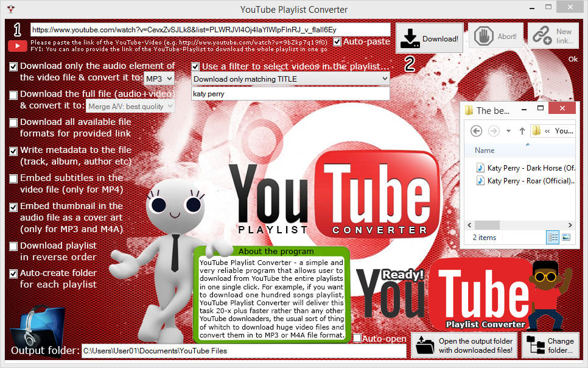Viewport: 588px width, 368px height.
Task: Click the Output folder path field
Action: click(243, 351)
